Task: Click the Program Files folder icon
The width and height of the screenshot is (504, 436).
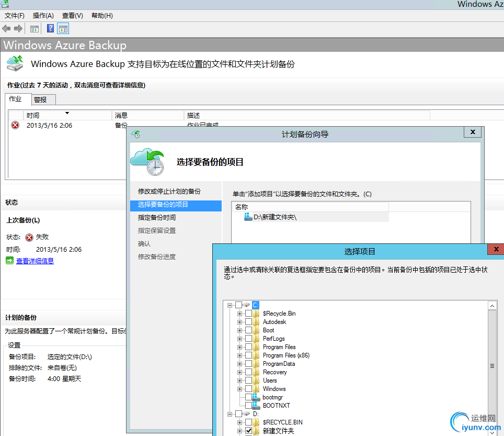Action: click(x=256, y=347)
